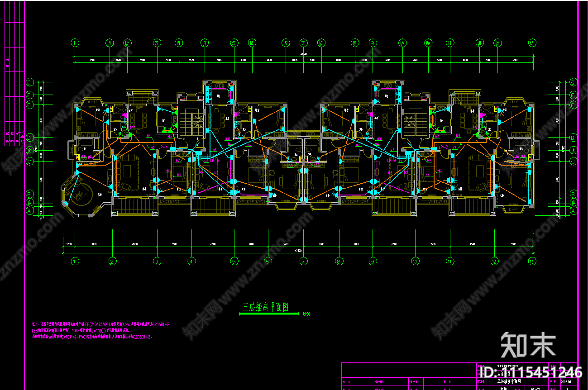This screenshot has width=588, height=390.
Task: Click top grid axis bubble 3
Action: click(157, 43)
